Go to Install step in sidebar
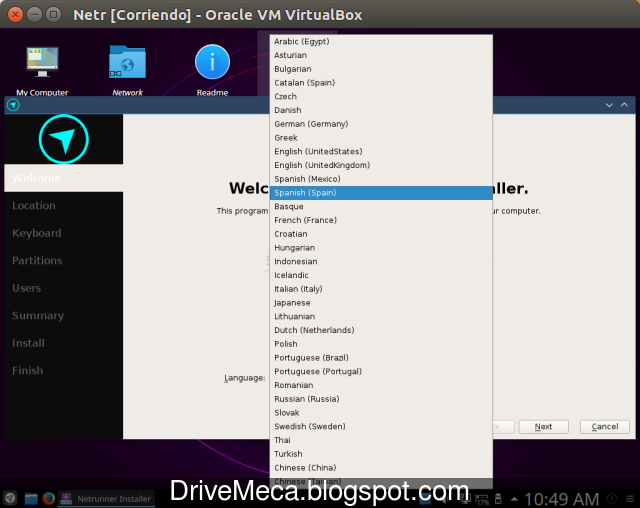Screen dimensions: 640x508 coord(64,343)
